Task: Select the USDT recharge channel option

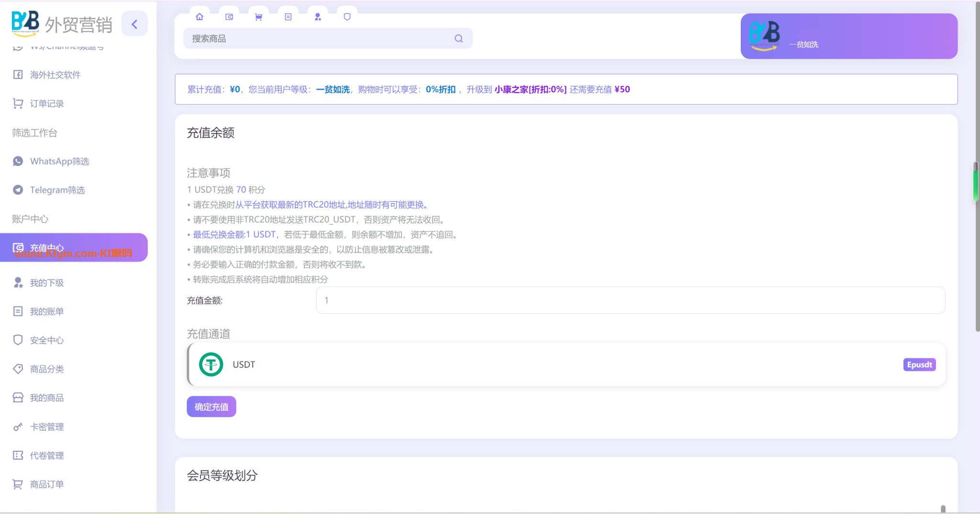Action: click(x=566, y=364)
